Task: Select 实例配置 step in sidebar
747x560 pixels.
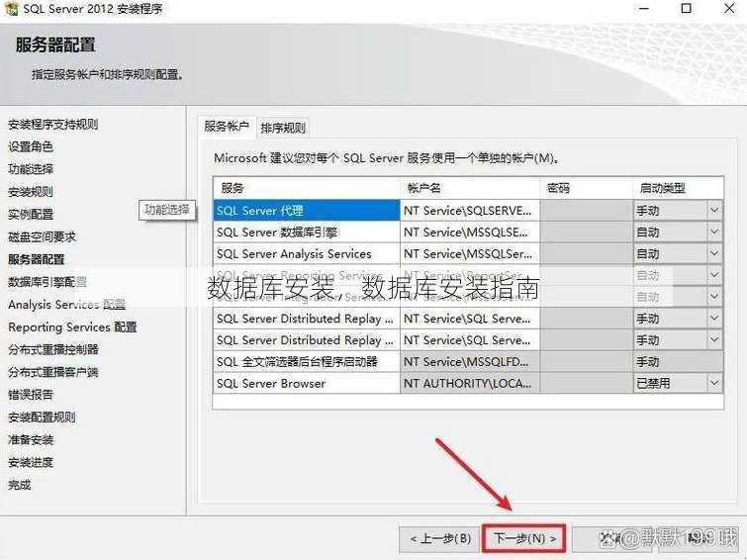Action: tap(31, 215)
